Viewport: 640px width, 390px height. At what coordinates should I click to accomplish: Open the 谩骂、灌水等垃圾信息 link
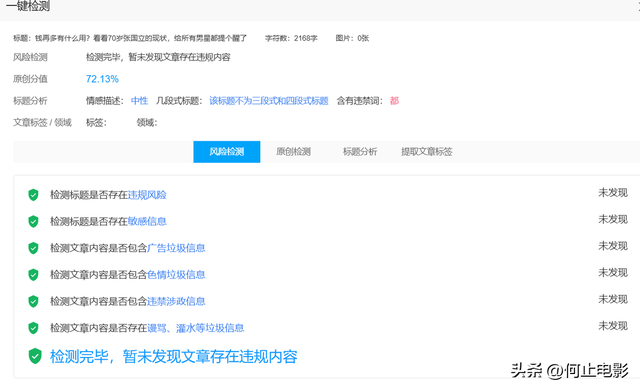(x=196, y=328)
